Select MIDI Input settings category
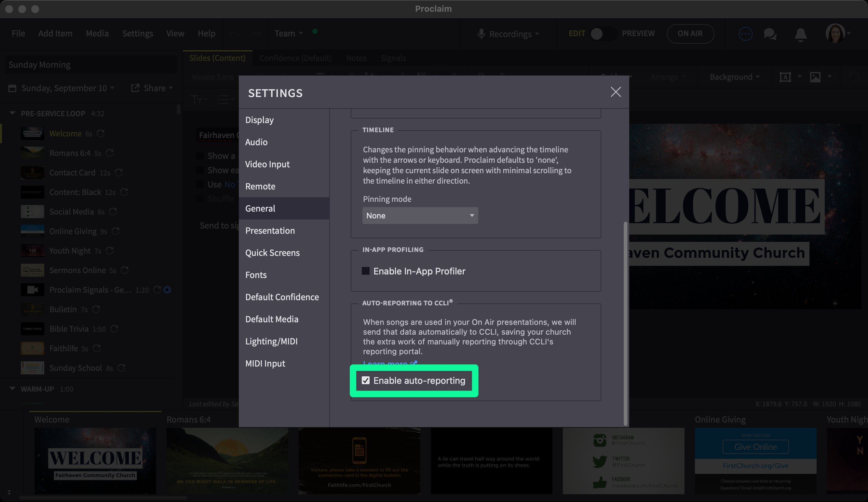The width and height of the screenshot is (868, 502). pyautogui.click(x=284, y=363)
